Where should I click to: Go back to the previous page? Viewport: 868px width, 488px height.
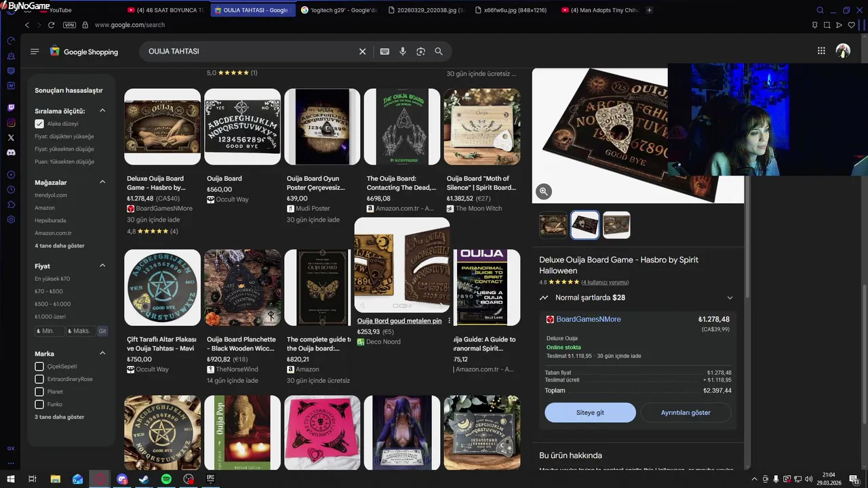[27, 25]
